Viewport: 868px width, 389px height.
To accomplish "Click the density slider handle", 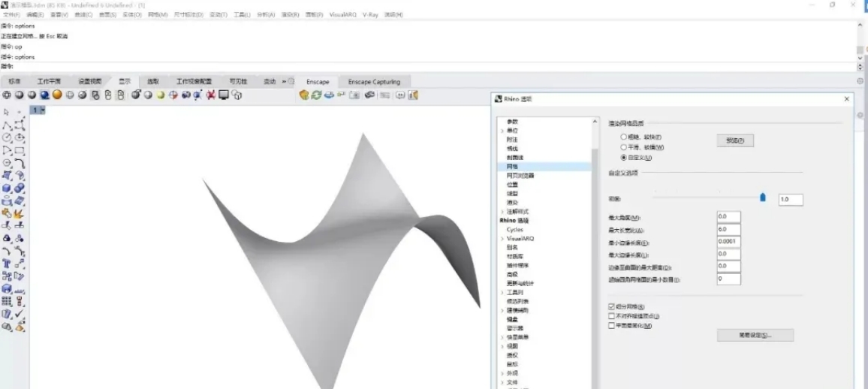I will pyautogui.click(x=763, y=197).
